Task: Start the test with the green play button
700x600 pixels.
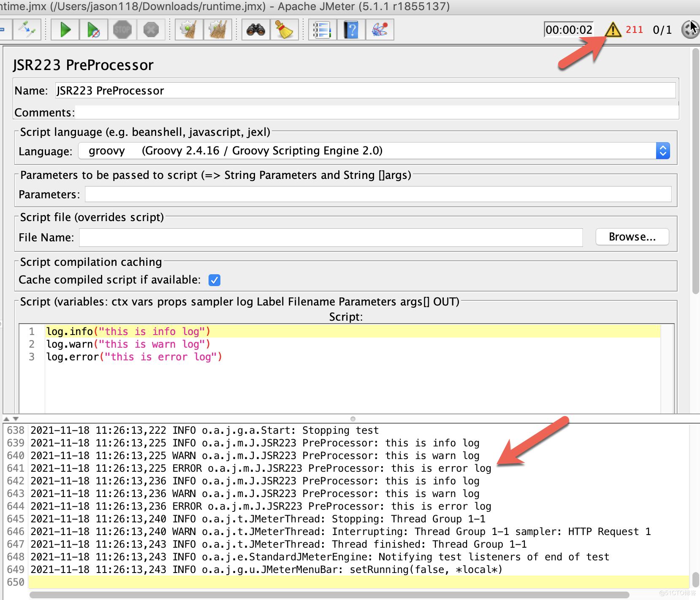Action: pyautogui.click(x=65, y=30)
